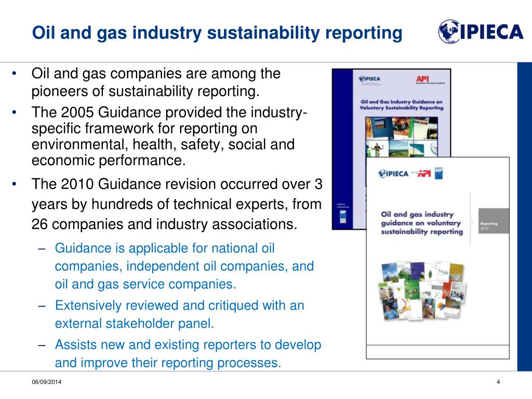Select sub-bullet 'Guidance is applicable for national oil'
This screenshot has width=532, height=399.
click(184, 266)
